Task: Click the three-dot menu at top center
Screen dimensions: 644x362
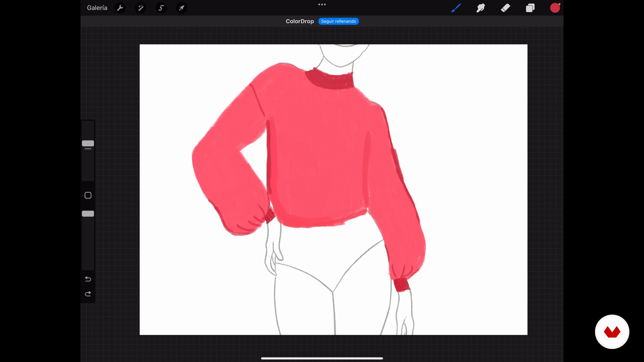Action: pyautogui.click(x=322, y=5)
